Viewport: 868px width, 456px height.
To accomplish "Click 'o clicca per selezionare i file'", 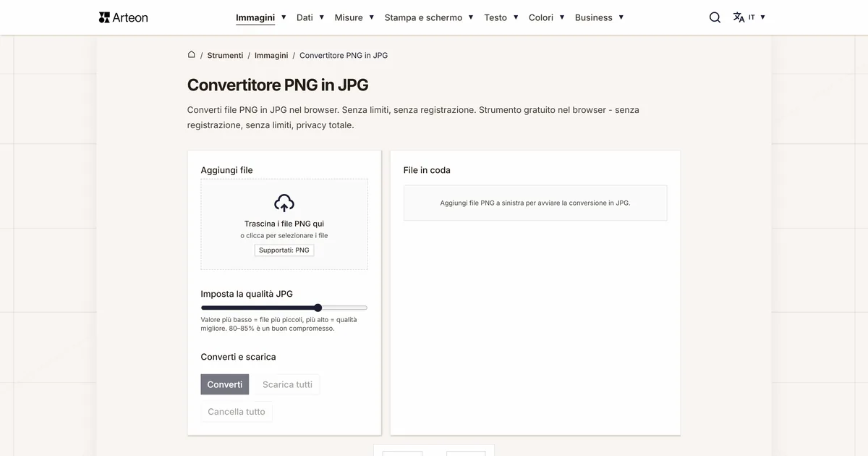I will 284,236.
